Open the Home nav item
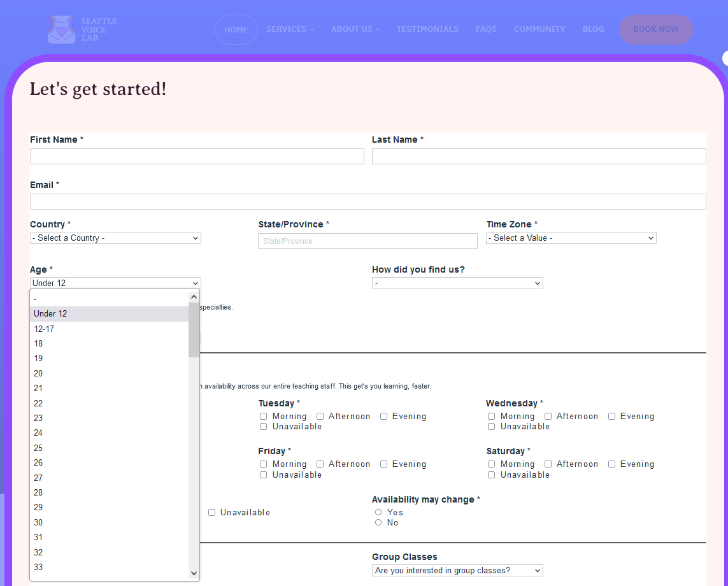 click(236, 30)
